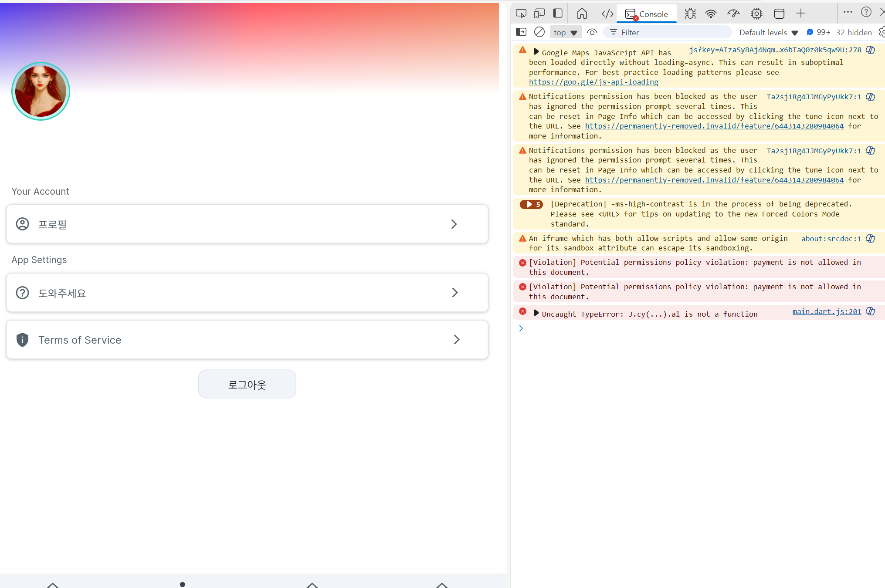Click the person icon in 프로필 row
This screenshot has width=885, height=588.
click(22, 224)
